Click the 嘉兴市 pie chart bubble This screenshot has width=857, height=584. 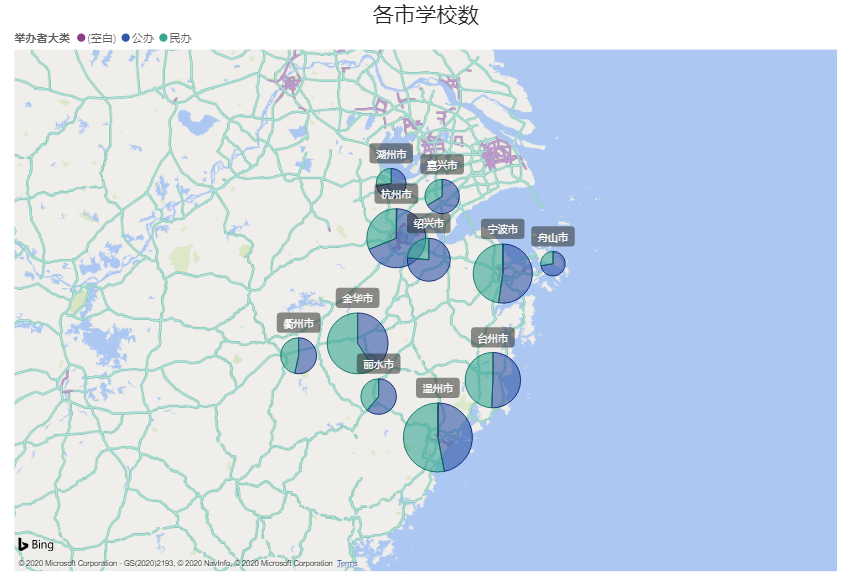[442, 196]
